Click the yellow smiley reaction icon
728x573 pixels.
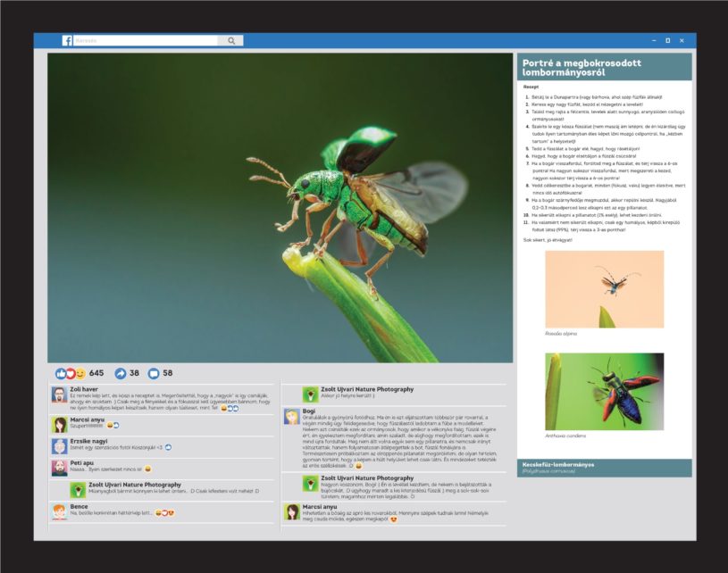[80, 373]
